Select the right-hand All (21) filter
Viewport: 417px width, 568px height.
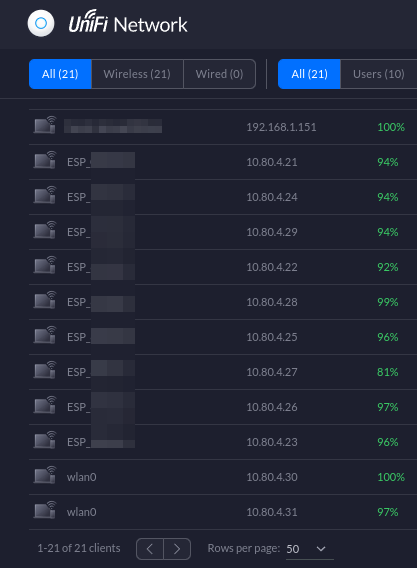(309, 74)
